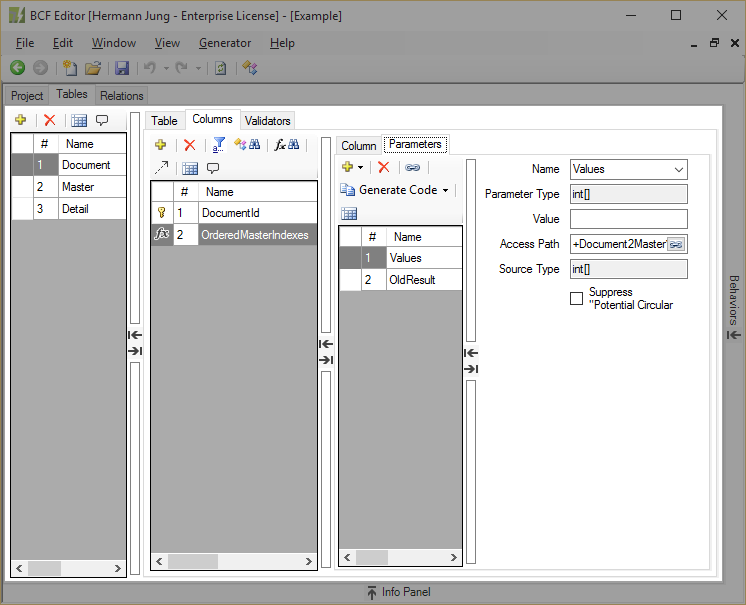The width and height of the screenshot is (746, 605).
Task: Select the Master table row
Action: pos(69,187)
